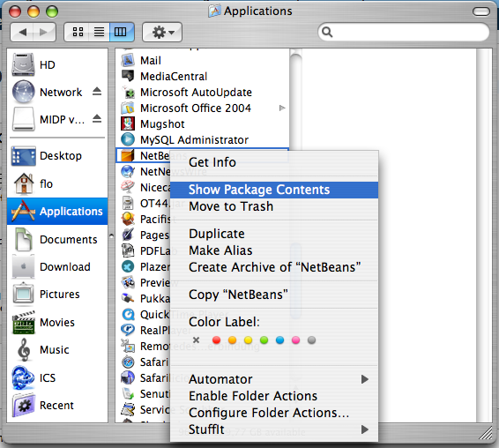Select the Mail application icon
499x448 pixels.
coord(128,60)
